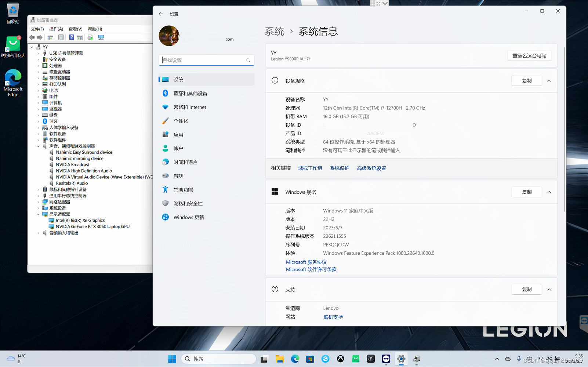Click the back navigation arrow in Device Manager
The width and height of the screenshot is (588, 367).
pos(31,37)
